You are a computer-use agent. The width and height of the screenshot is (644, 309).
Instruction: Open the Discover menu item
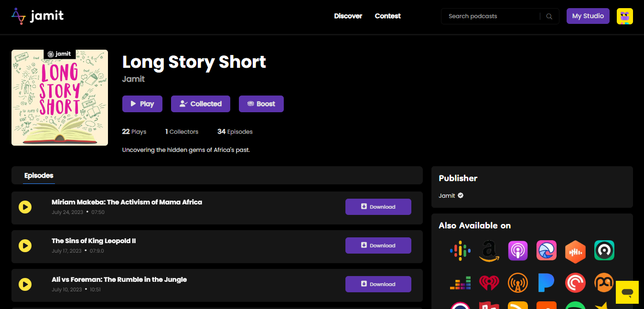point(348,16)
